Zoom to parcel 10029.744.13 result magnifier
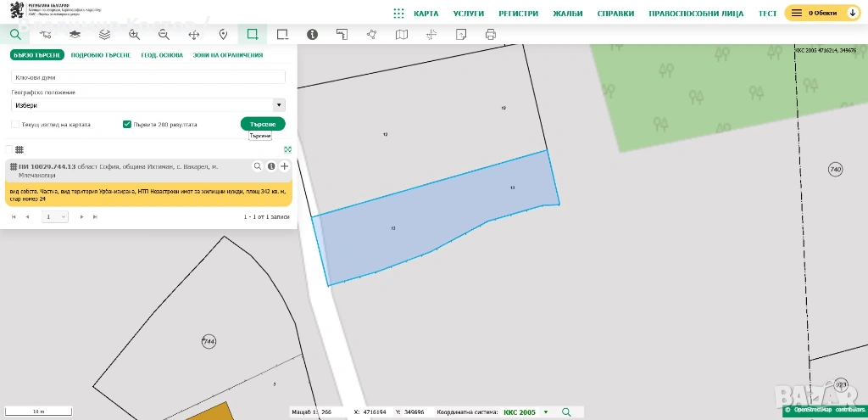Viewport: 868px width, 420px height. 258,166
